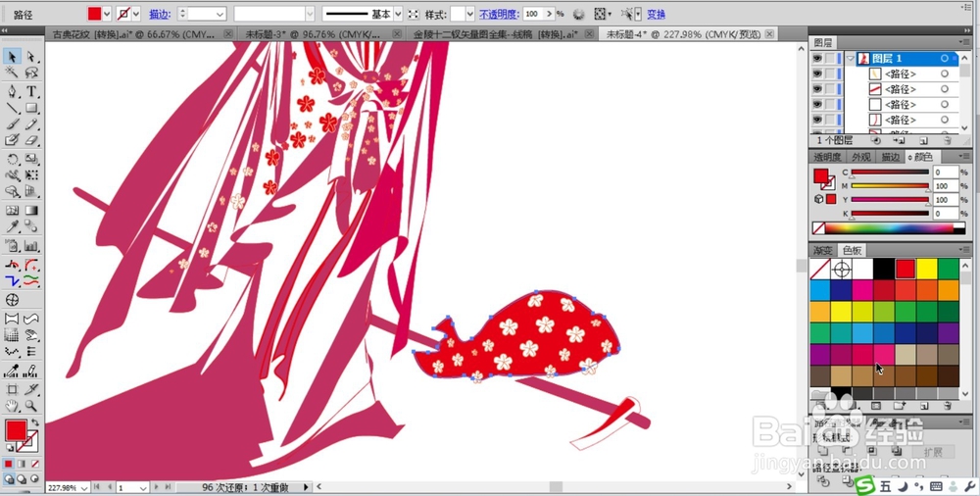Select the Pen tool
This screenshot has height=496, width=980.
coord(12,92)
